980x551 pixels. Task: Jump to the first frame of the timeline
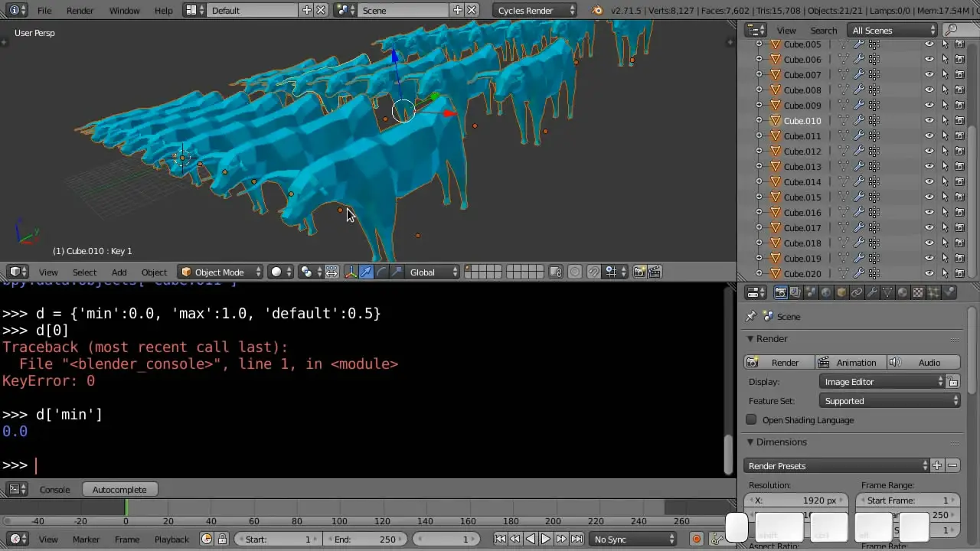click(x=500, y=540)
